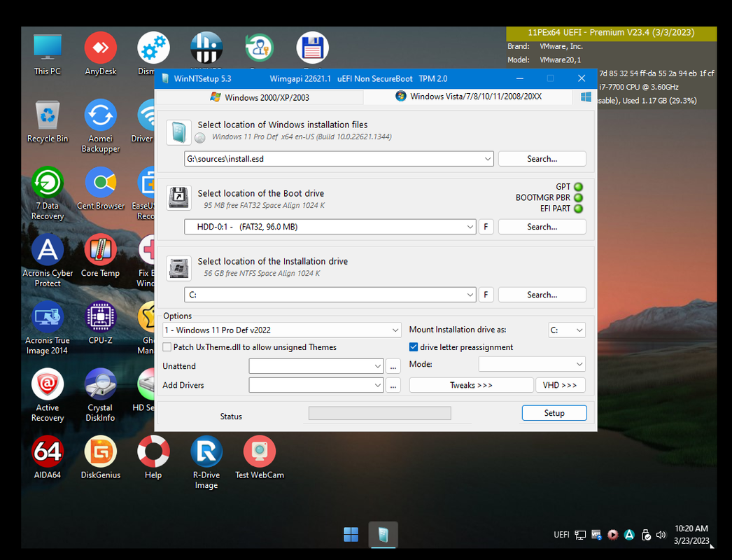732x560 pixels.
Task: Click the network tray icon
Action: (x=580, y=535)
